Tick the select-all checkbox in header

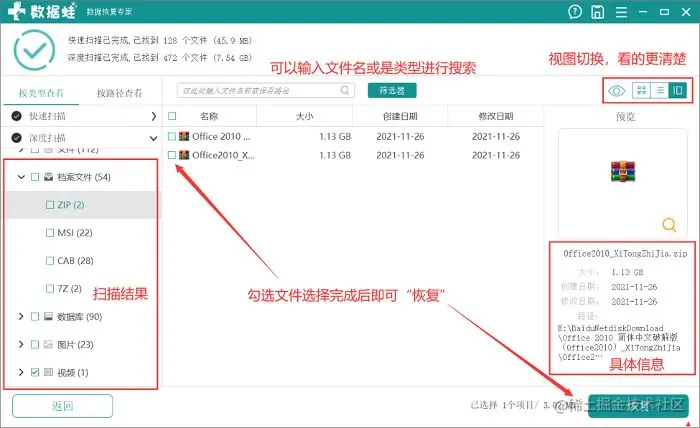pyautogui.click(x=172, y=116)
